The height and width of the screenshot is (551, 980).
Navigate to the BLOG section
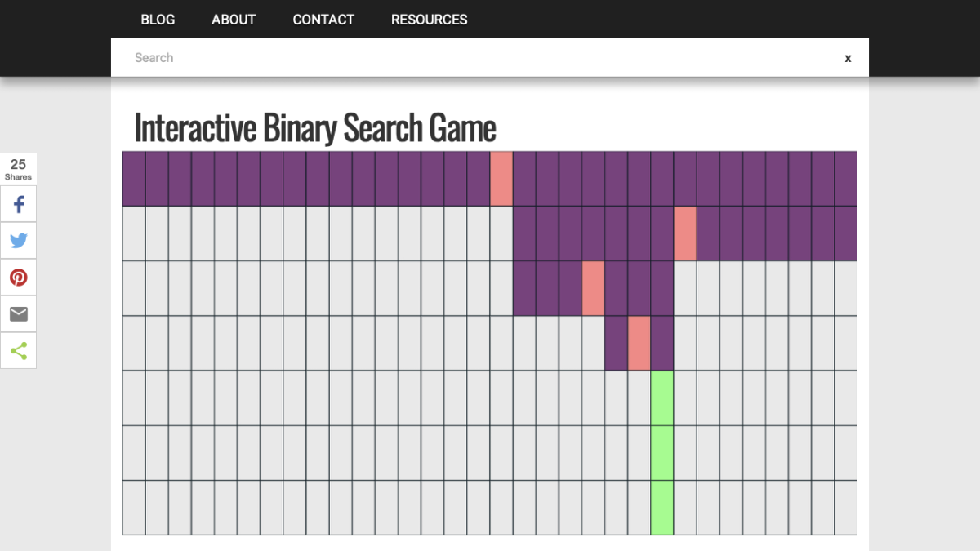tap(158, 20)
